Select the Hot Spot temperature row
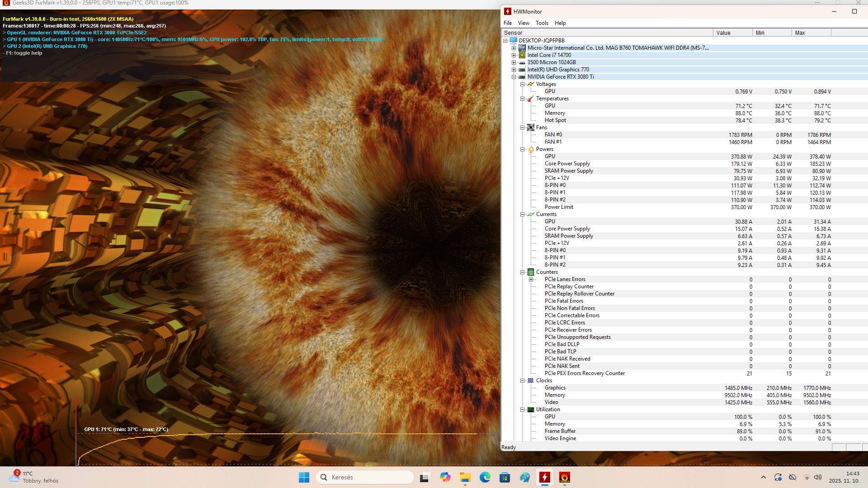The width and height of the screenshot is (868, 488). (555, 120)
